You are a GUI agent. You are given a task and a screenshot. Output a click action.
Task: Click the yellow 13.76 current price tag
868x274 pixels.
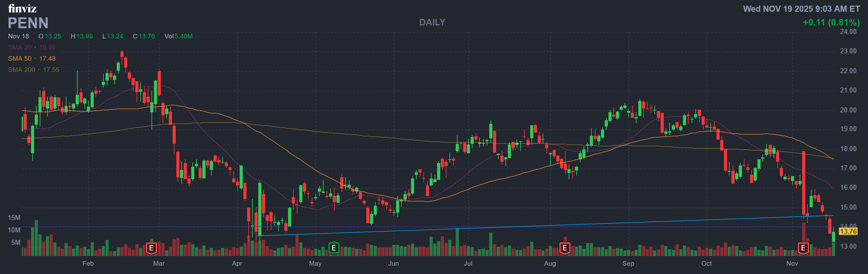[848, 231]
